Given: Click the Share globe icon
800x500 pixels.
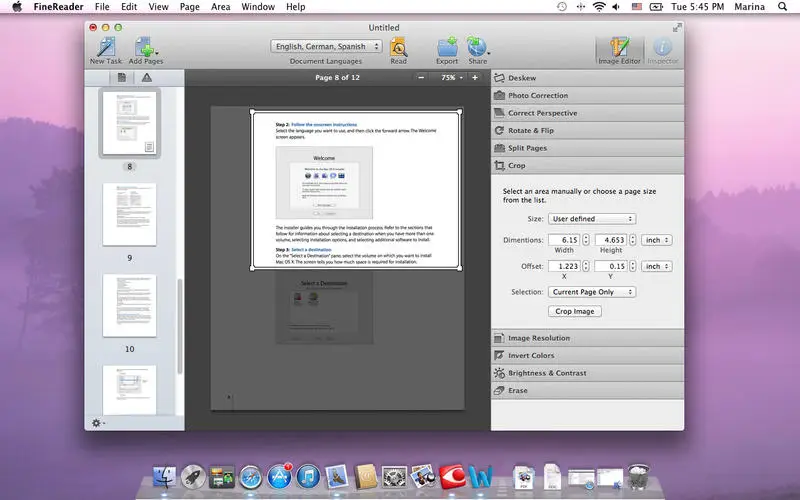Looking at the screenshot, I should pos(476,46).
